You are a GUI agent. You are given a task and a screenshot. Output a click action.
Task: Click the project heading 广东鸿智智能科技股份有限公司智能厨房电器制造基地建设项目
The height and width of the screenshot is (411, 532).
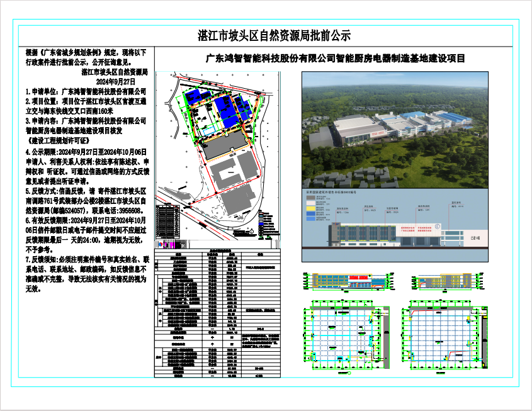pos(335,59)
